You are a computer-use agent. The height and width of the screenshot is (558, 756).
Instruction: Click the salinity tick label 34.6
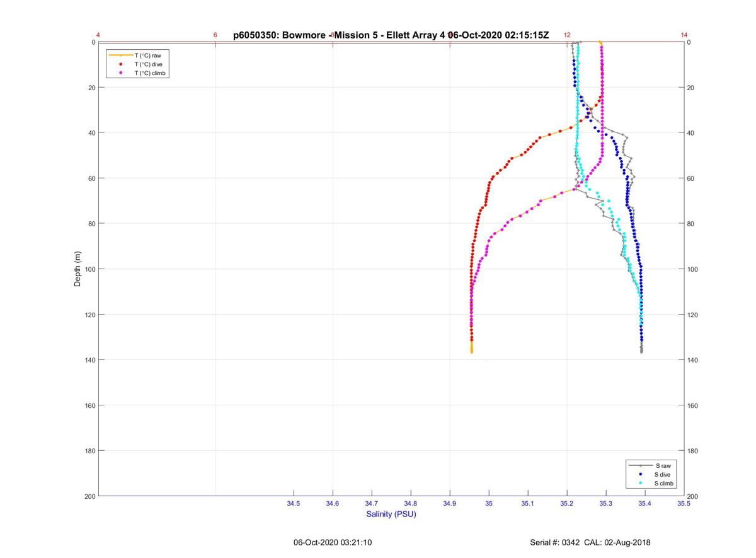point(333,504)
